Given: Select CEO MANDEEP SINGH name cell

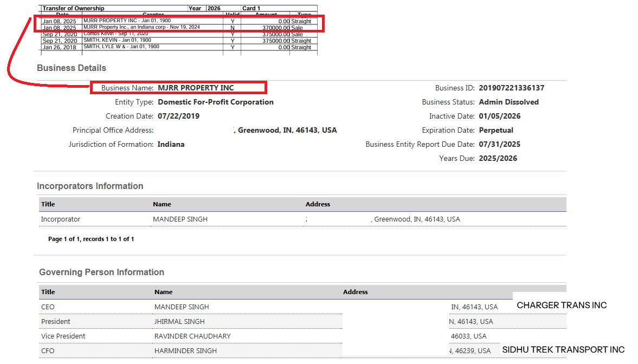Looking at the screenshot, I should point(182,307).
